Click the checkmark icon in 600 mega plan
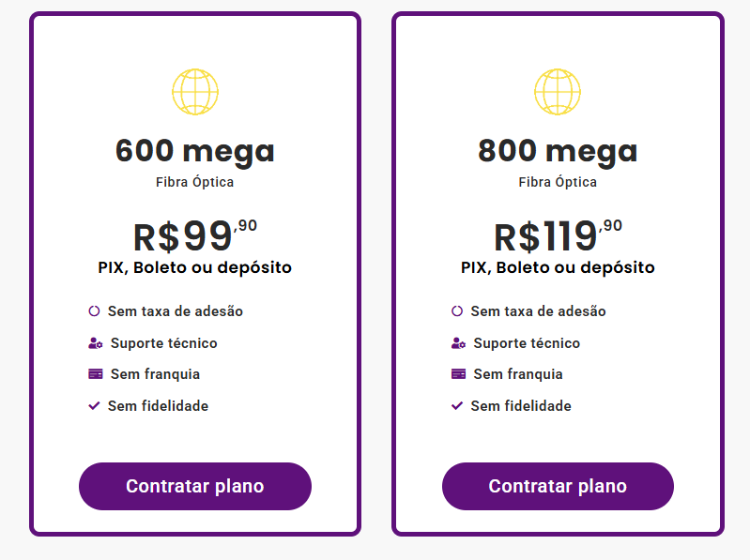This screenshot has height=560, width=750. coord(94,406)
